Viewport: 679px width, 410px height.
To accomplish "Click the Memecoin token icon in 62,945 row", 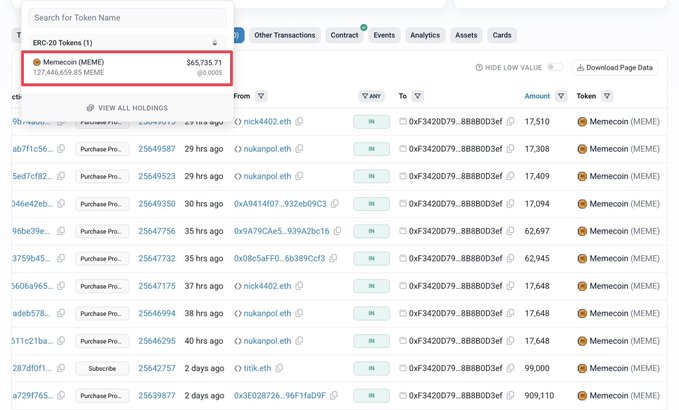I will [x=582, y=258].
